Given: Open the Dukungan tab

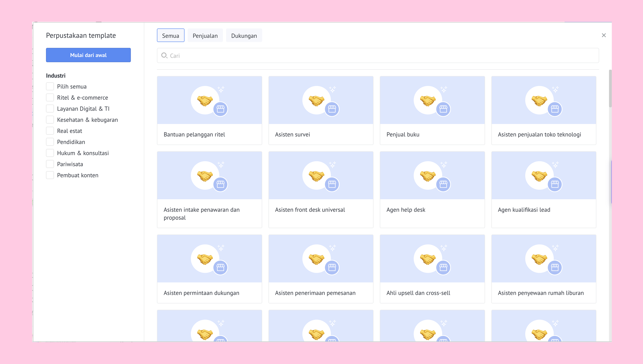Looking at the screenshot, I should tap(244, 36).
